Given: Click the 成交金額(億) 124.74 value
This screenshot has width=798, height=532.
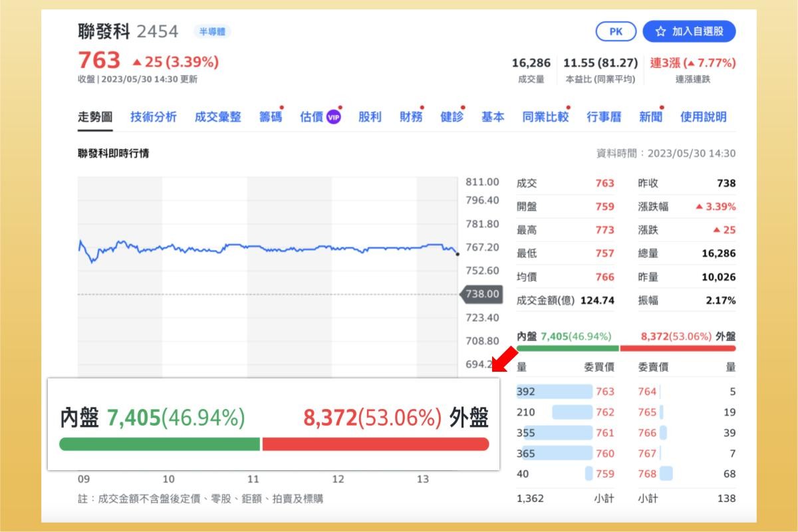Looking at the screenshot, I should click(598, 300).
